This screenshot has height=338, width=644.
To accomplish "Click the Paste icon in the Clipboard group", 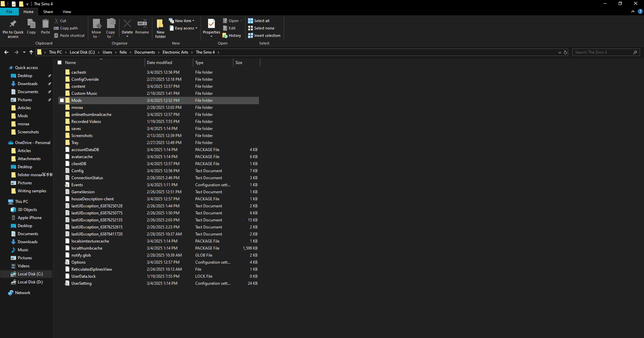I will point(45,24).
